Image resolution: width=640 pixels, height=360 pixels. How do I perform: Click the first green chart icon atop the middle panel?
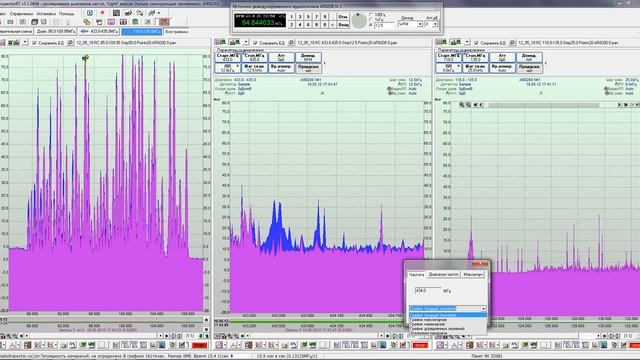pyautogui.click(x=220, y=42)
